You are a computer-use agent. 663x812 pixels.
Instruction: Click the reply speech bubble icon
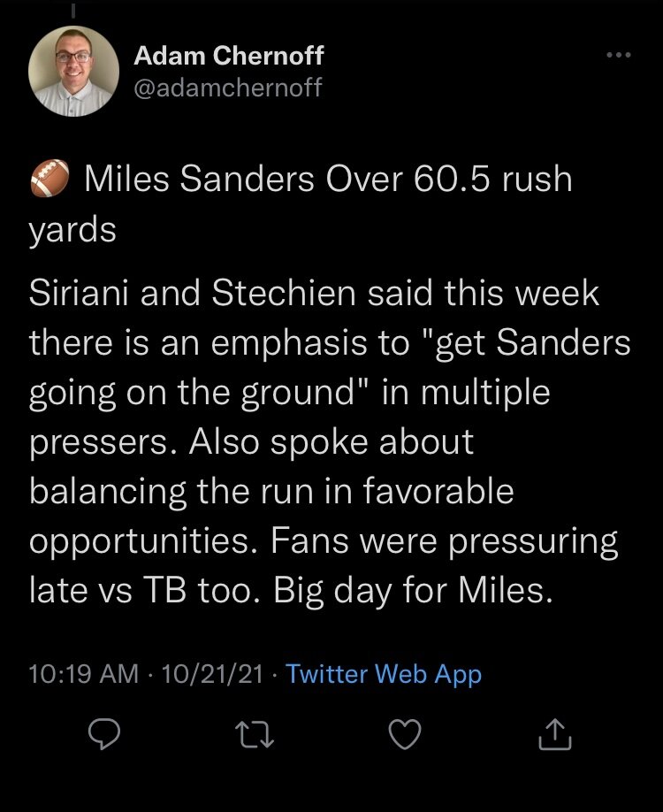tap(106, 735)
